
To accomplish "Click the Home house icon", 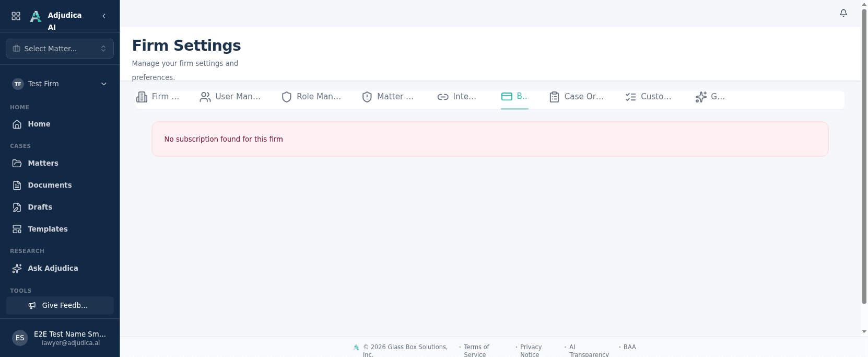I will 17,124.
